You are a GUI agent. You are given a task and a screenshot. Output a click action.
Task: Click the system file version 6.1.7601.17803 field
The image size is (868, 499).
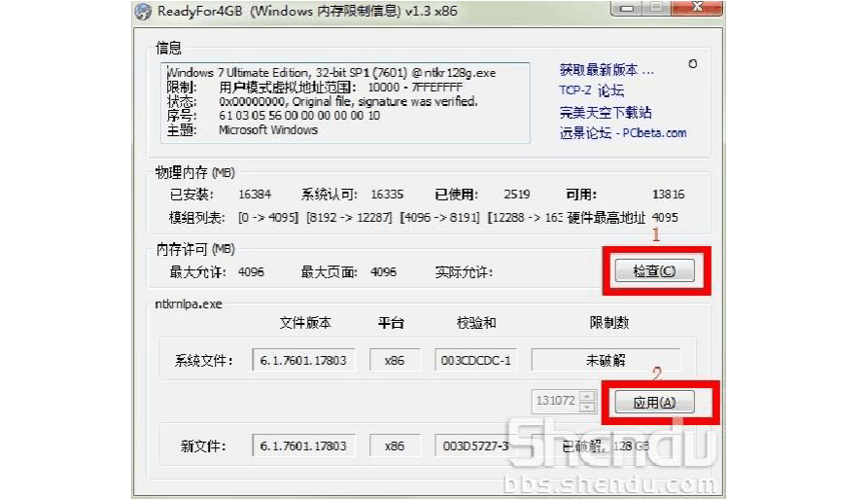303,361
